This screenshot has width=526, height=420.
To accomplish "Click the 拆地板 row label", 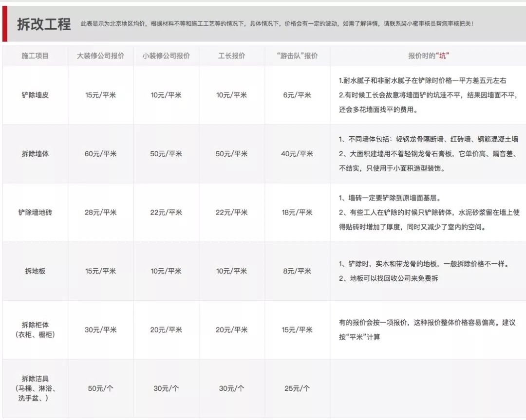I will [x=34, y=271].
